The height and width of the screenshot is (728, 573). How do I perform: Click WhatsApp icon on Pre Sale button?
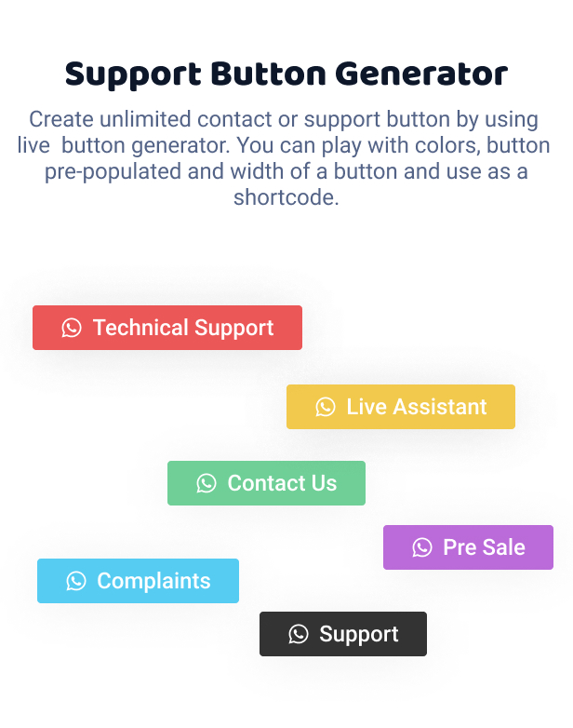pyautogui.click(x=421, y=547)
